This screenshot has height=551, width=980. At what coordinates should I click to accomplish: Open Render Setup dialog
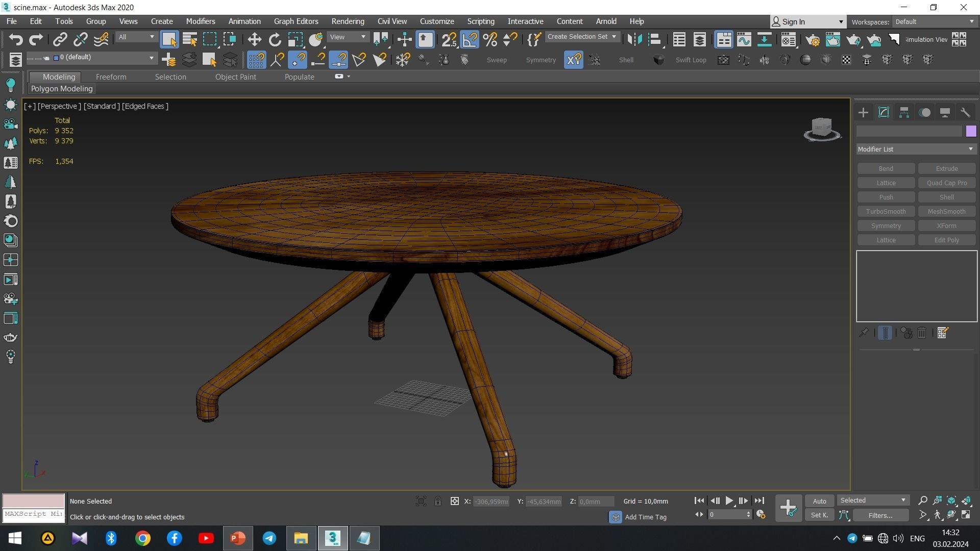click(x=813, y=39)
